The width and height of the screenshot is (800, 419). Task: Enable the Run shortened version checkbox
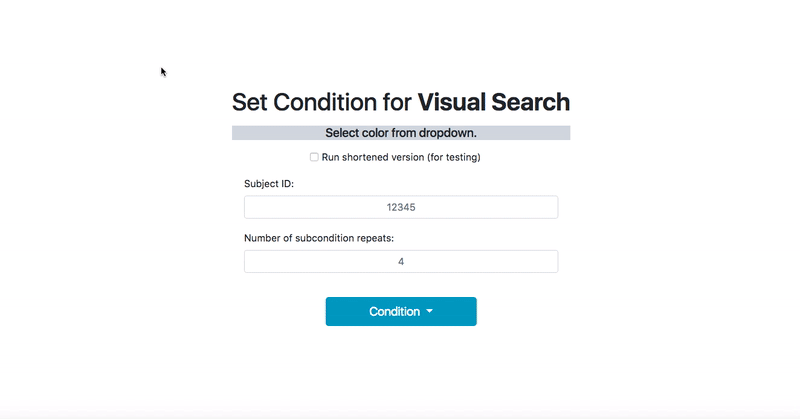[314, 157]
